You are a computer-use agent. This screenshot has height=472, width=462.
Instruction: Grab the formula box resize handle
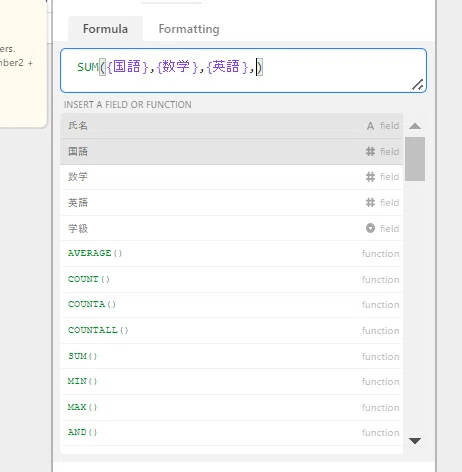[x=418, y=85]
